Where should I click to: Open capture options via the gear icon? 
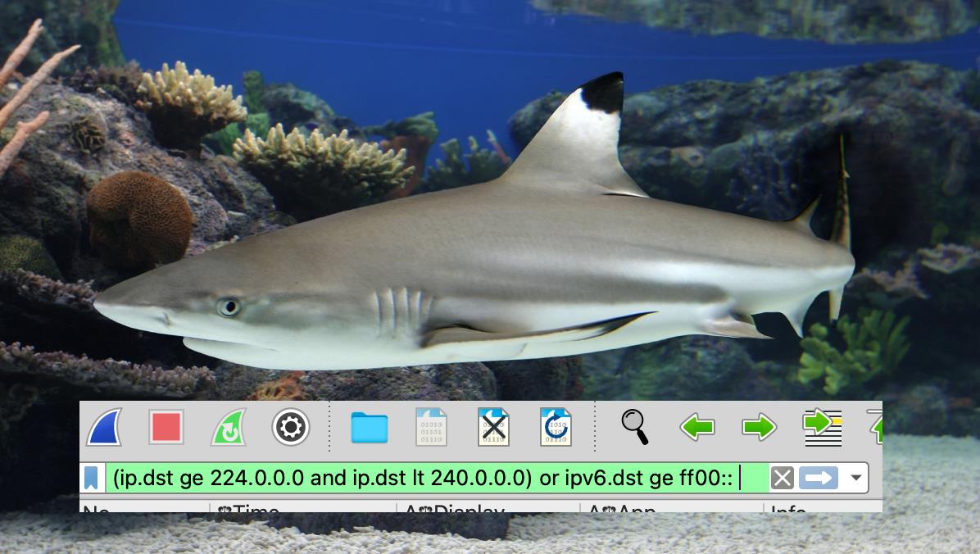pos(291,427)
